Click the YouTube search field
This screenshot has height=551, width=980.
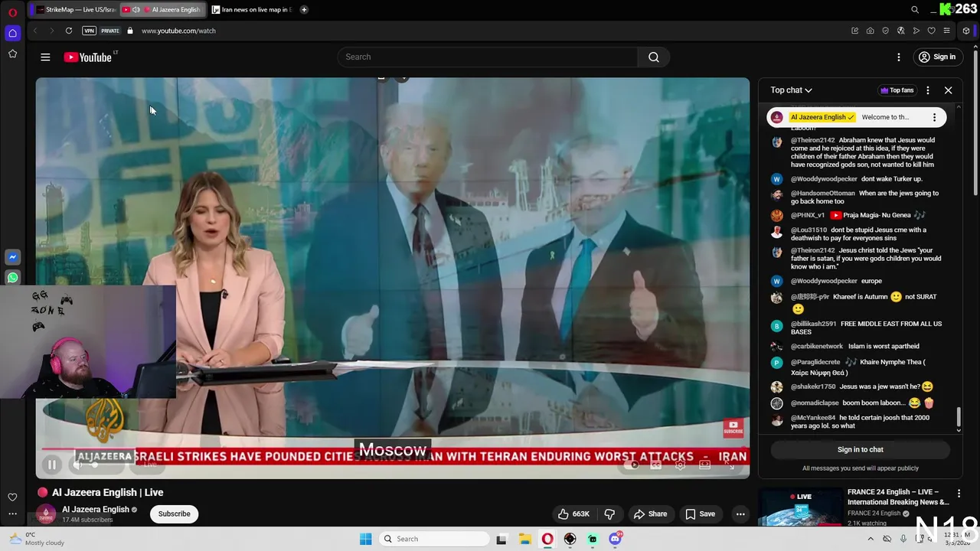tap(487, 57)
